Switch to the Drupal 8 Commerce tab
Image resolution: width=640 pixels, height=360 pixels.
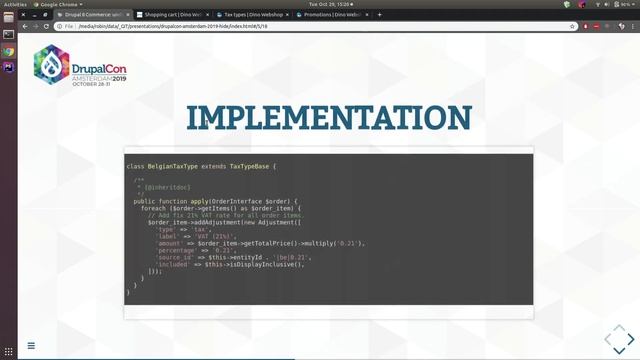(x=93, y=15)
